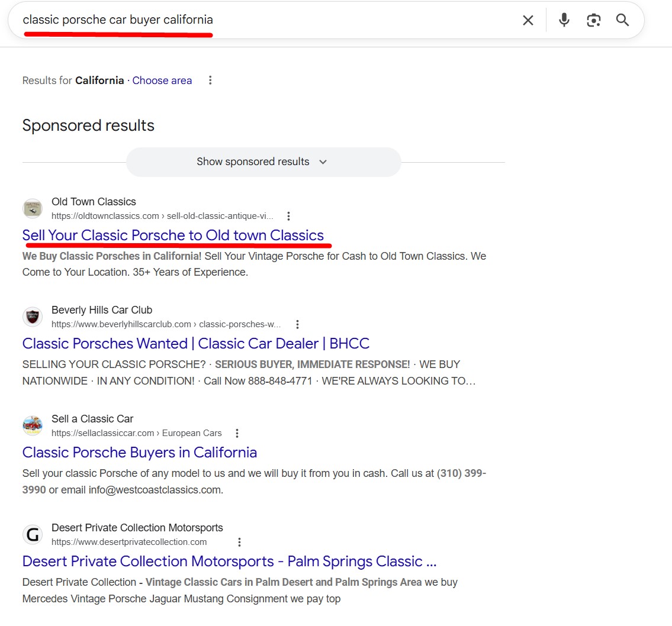
Task: Click the Beverly Hills Car Club favicon
Action: pos(33,317)
